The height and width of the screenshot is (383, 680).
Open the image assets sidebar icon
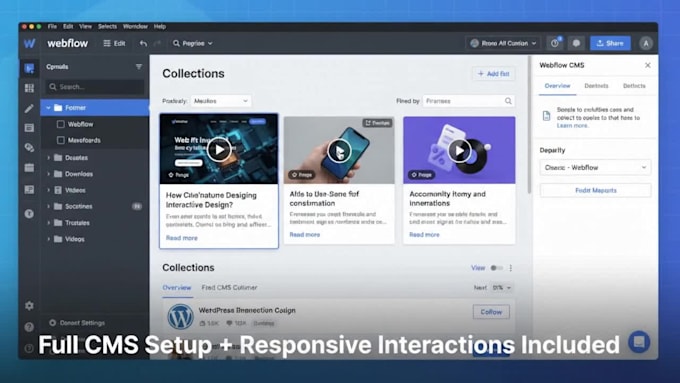[29, 190]
